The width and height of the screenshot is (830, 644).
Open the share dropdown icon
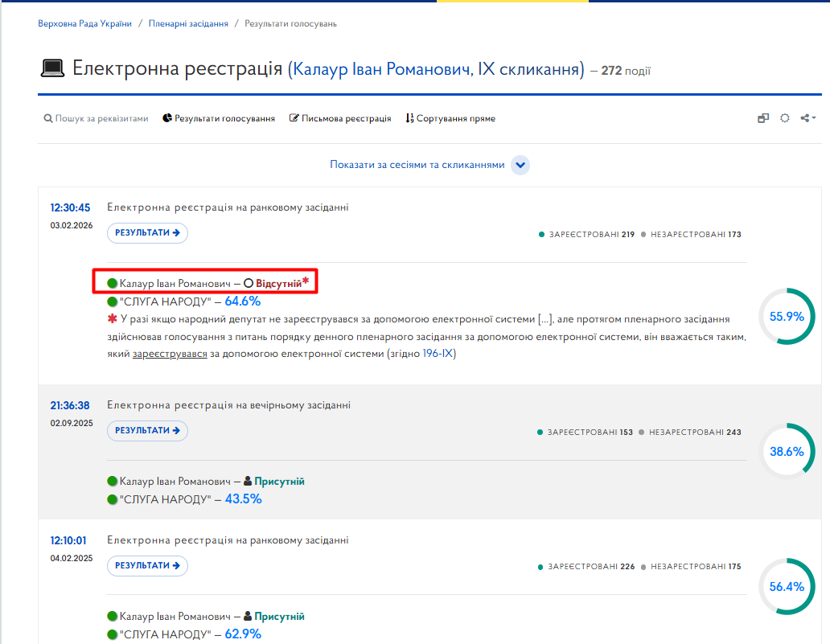(x=807, y=118)
